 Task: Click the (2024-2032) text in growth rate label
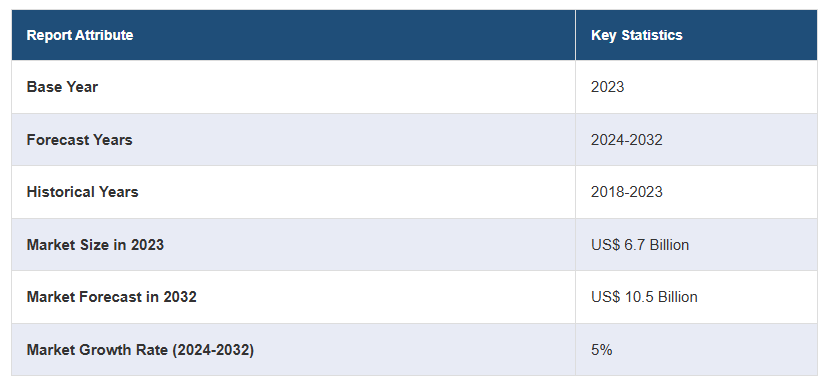(x=213, y=350)
